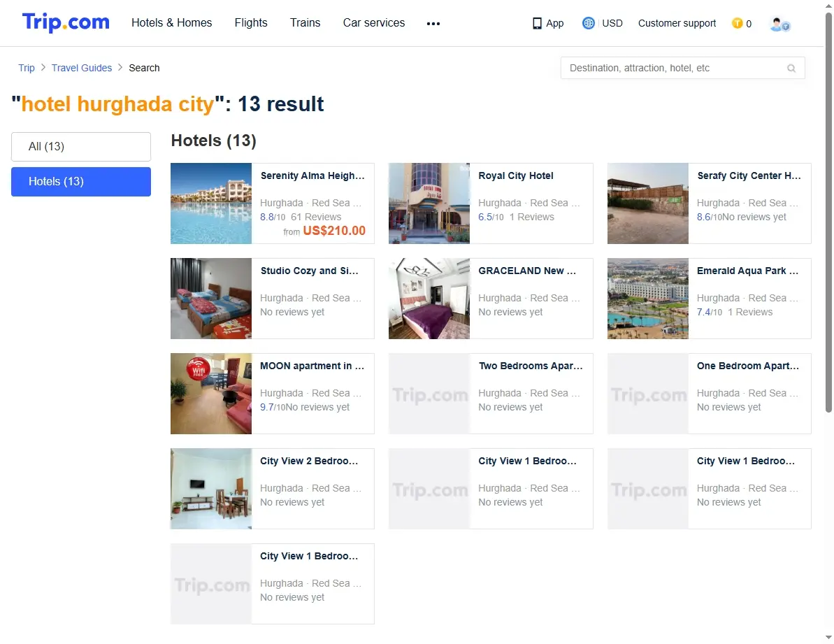The width and height of the screenshot is (834, 644).
Task: Click the 8.6/10 rating on Serafy City
Action: (710, 217)
